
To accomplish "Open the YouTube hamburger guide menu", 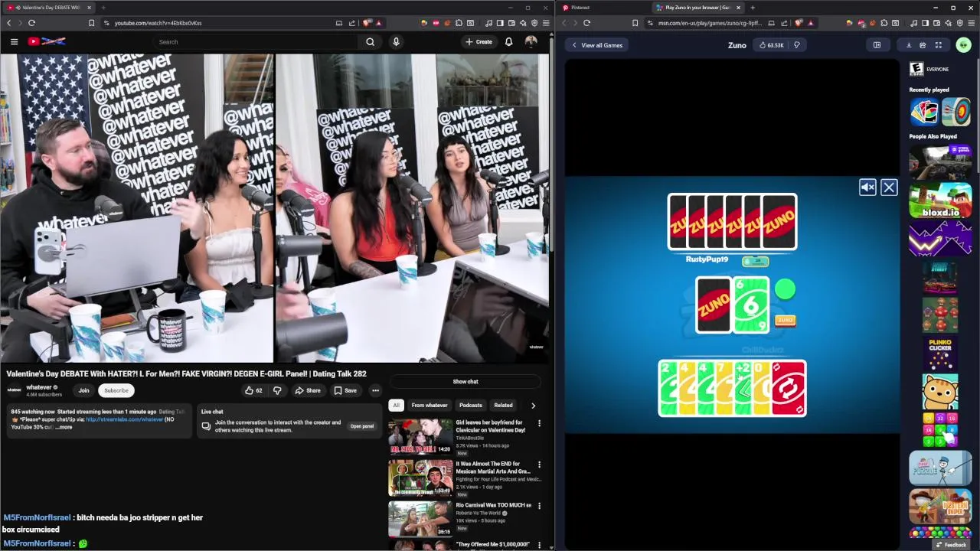I will click(x=14, y=41).
